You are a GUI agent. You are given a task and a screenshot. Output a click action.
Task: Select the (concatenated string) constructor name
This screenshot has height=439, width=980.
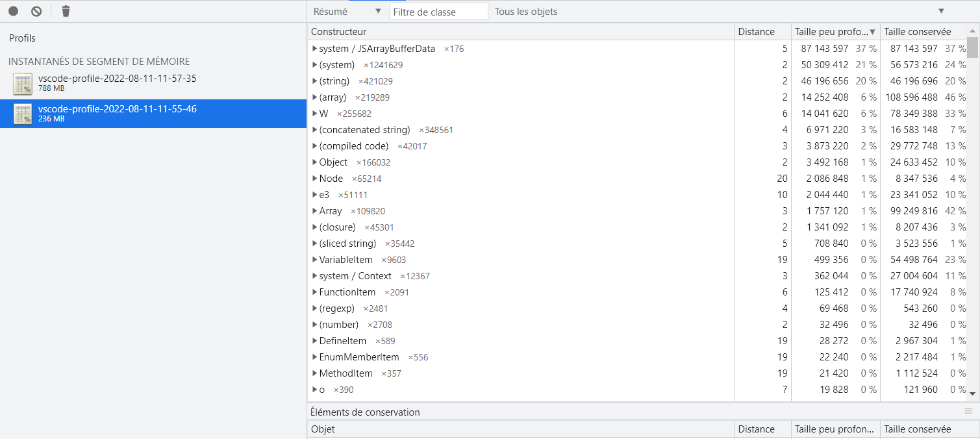click(365, 130)
